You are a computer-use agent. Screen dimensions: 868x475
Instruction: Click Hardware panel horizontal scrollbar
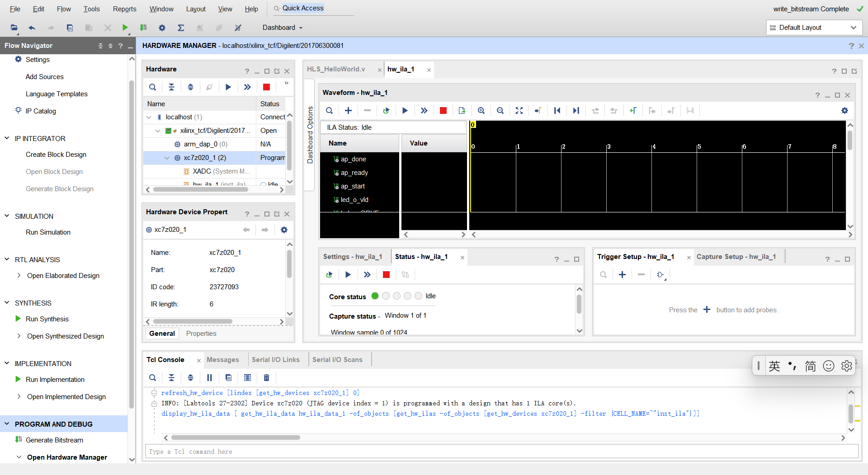tap(201, 190)
